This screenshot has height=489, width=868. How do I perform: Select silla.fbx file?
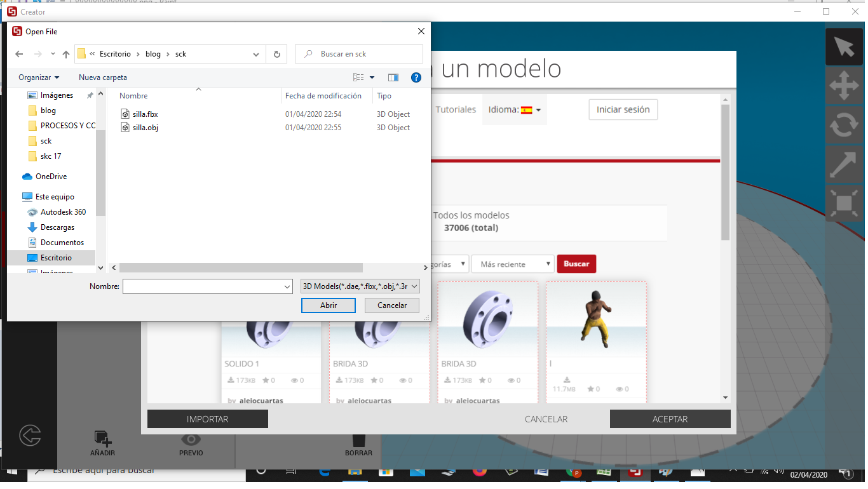coord(145,114)
